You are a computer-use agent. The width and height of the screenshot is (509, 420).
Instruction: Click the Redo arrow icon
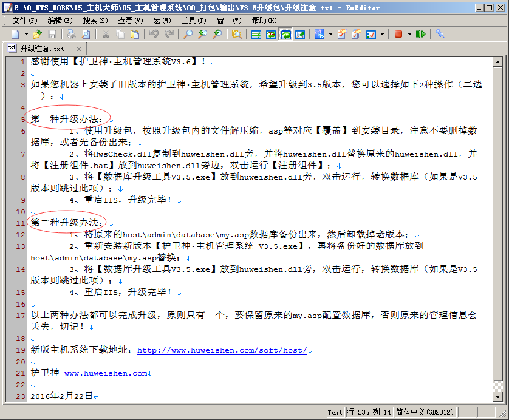[x=169, y=34]
